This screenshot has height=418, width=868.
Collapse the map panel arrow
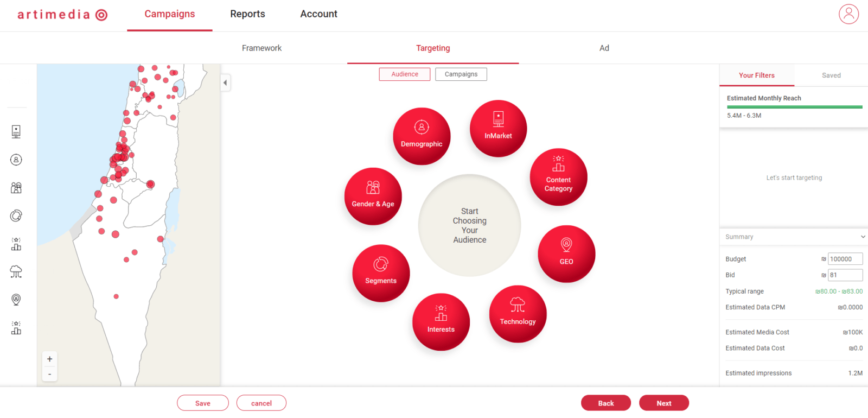pyautogui.click(x=225, y=83)
